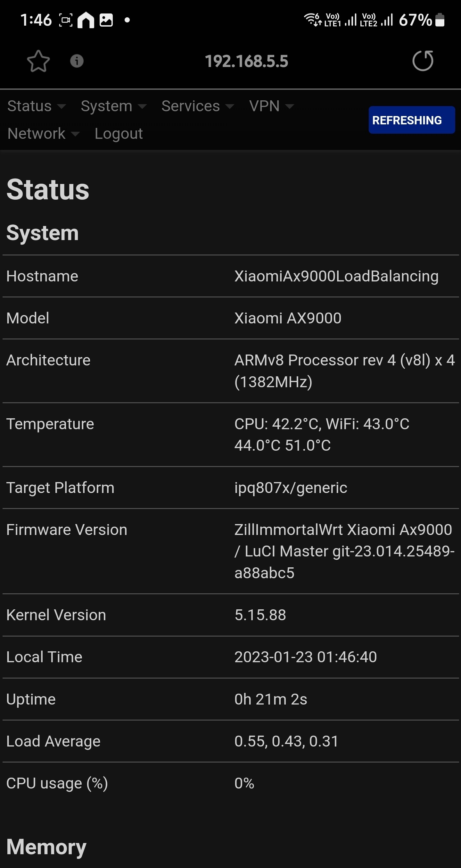The width and height of the screenshot is (461, 868).
Task: Open the site info icon
Action: (x=77, y=61)
